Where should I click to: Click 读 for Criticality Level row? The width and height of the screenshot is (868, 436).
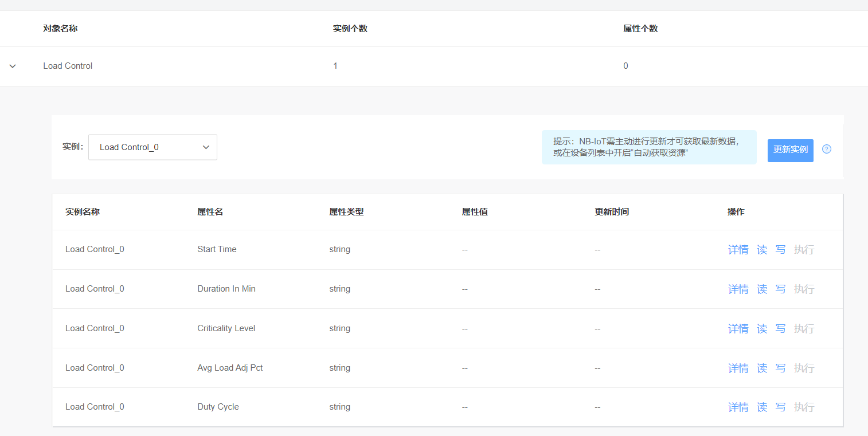[x=762, y=329]
